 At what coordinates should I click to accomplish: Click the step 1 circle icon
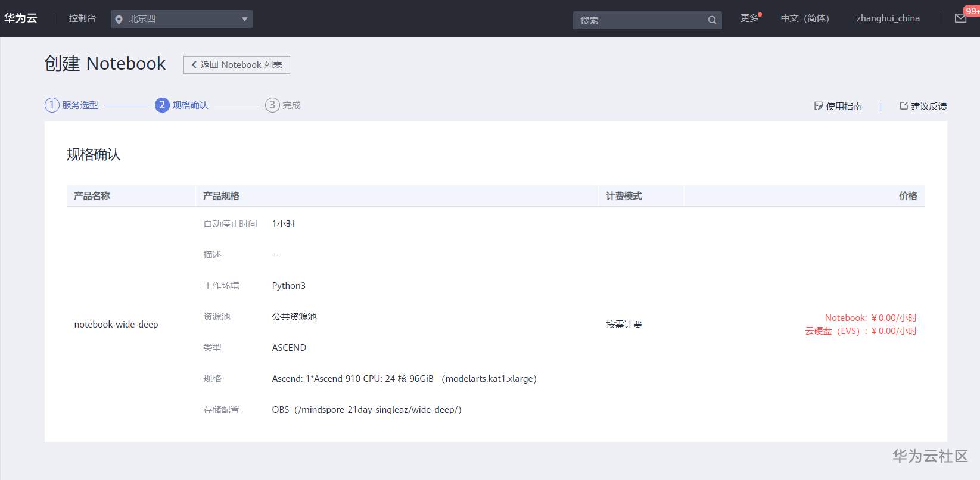click(x=52, y=105)
